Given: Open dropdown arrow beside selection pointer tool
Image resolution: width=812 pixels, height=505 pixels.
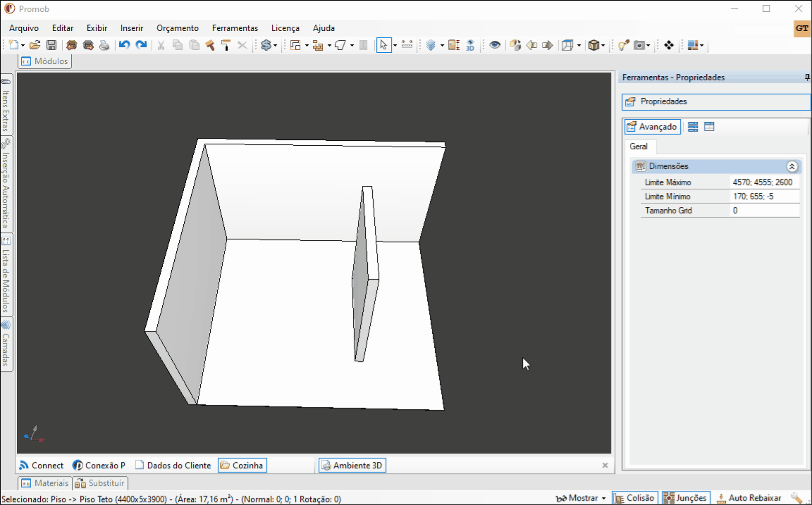Looking at the screenshot, I should (395, 46).
